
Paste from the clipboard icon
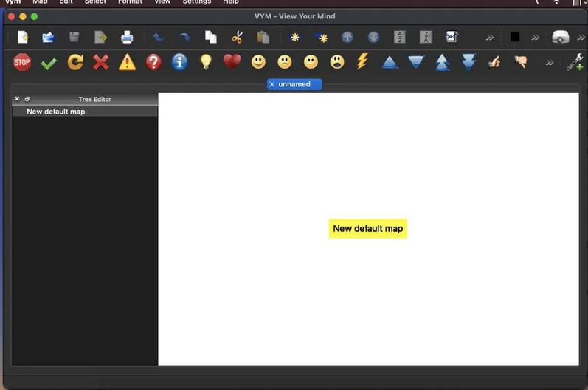(x=263, y=37)
